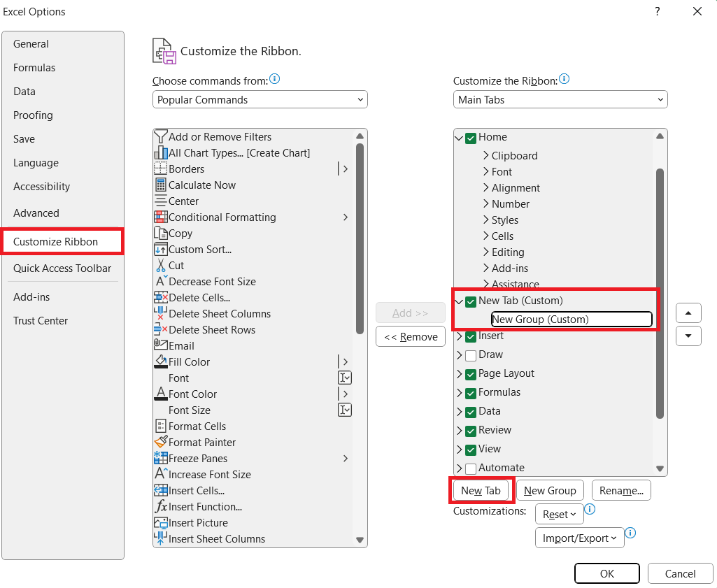Enable the Draw tab checkbox
This screenshot has width=717, height=588.
471,355
